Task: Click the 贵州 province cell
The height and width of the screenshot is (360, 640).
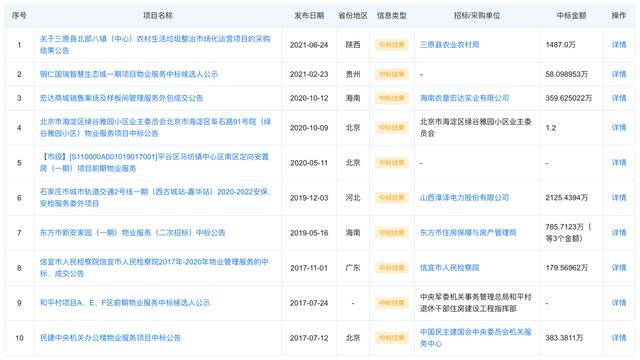Action: pos(353,74)
